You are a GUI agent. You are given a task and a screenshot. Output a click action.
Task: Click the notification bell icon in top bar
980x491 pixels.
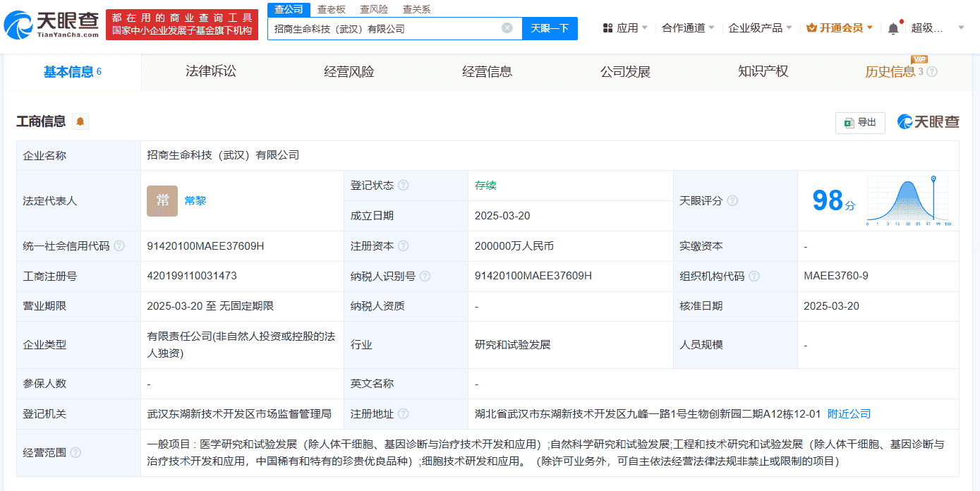coord(893,28)
